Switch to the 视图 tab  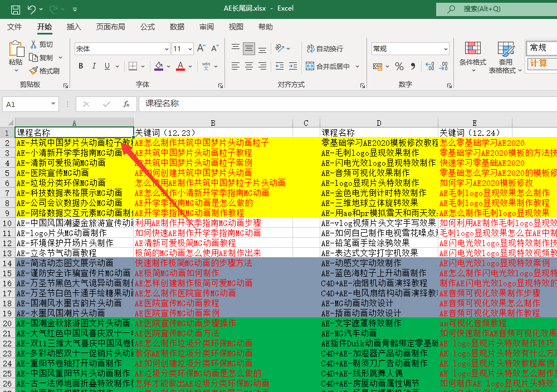[236, 27]
